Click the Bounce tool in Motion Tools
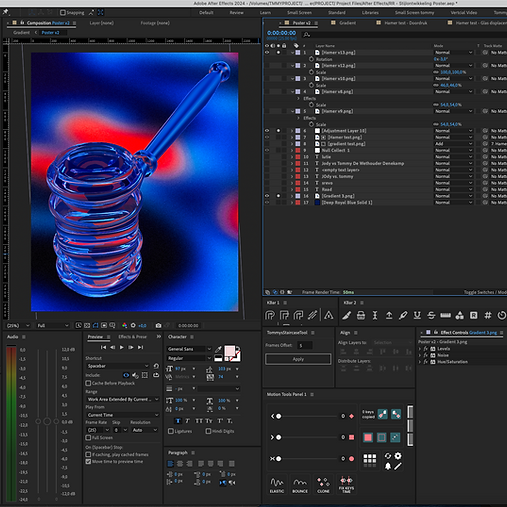Viewport: 507px width, 507px height. click(x=300, y=485)
